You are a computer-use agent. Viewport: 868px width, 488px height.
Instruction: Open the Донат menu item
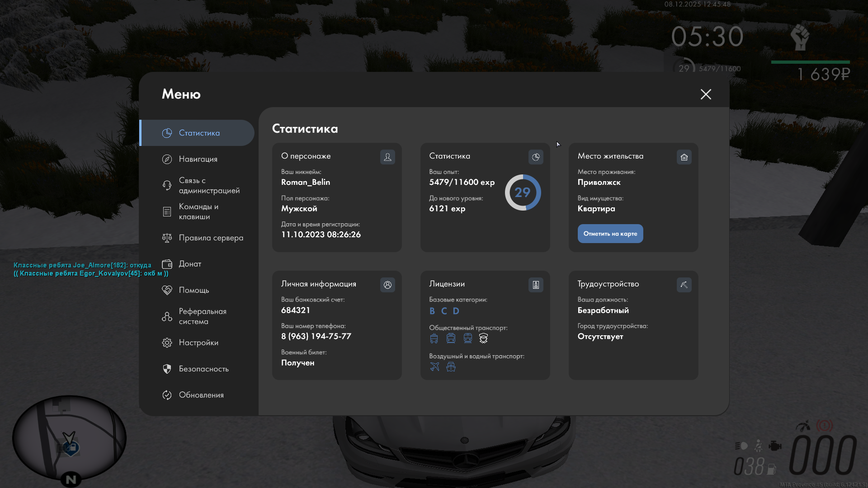(x=190, y=264)
